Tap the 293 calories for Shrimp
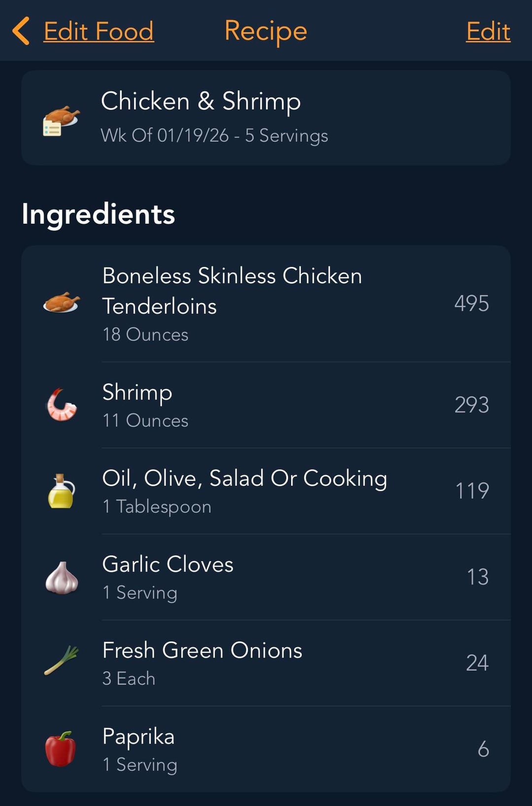The height and width of the screenshot is (806, 532). [471, 405]
